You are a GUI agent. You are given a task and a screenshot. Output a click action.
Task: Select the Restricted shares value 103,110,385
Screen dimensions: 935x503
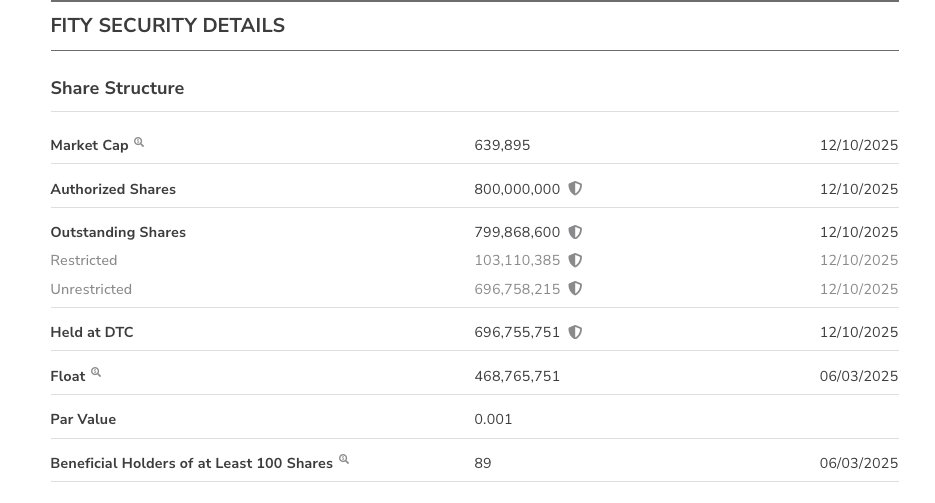point(517,260)
